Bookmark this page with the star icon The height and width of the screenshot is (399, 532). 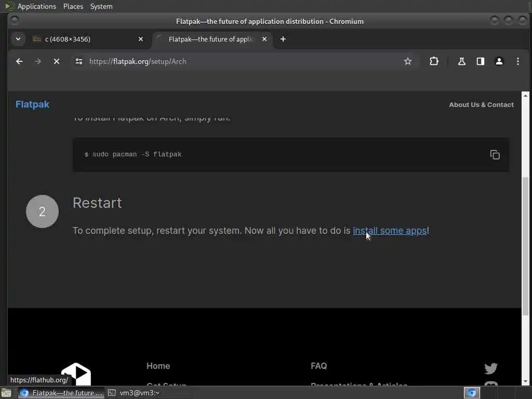[x=407, y=61]
